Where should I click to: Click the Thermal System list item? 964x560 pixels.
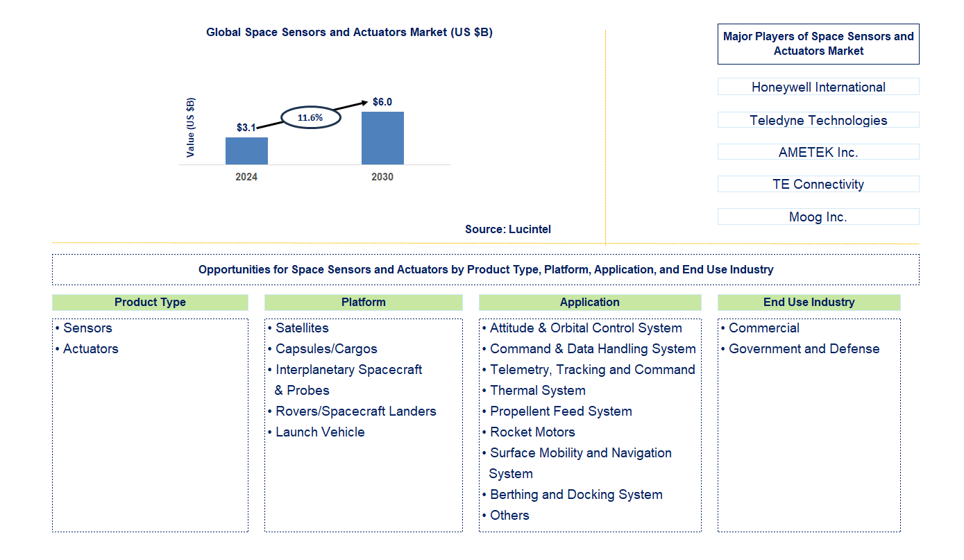pyautogui.click(x=534, y=391)
